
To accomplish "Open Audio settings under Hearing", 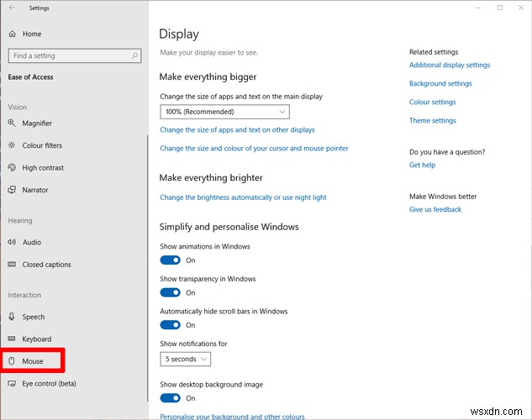I will (x=32, y=242).
